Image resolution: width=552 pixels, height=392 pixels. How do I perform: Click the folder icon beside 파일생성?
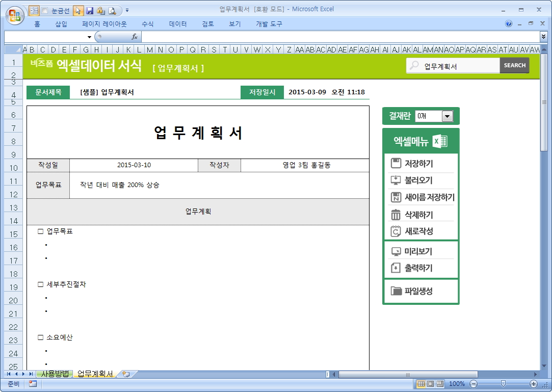pyautogui.click(x=396, y=291)
